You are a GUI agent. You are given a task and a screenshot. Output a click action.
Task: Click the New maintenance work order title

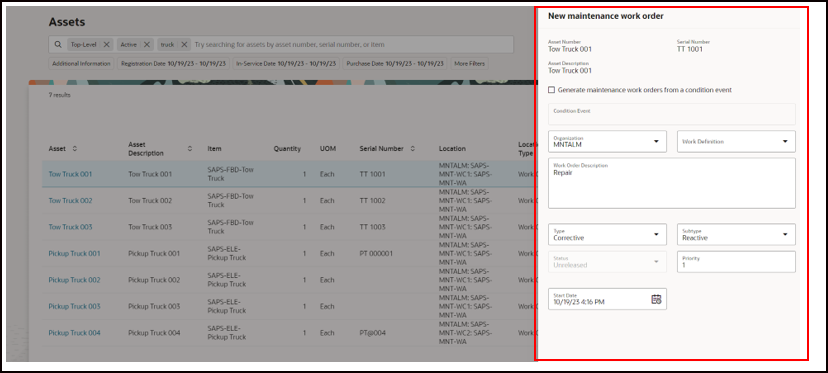pos(606,16)
